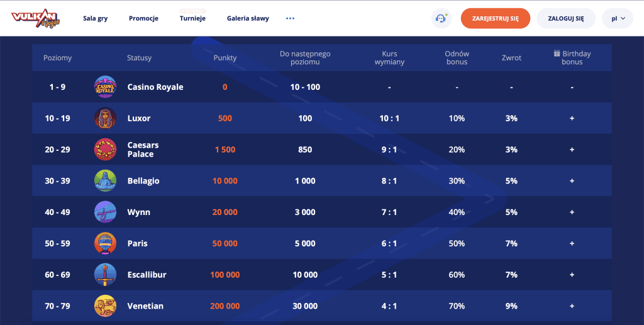
Task: Click the Escallibur status name
Action: point(147,275)
